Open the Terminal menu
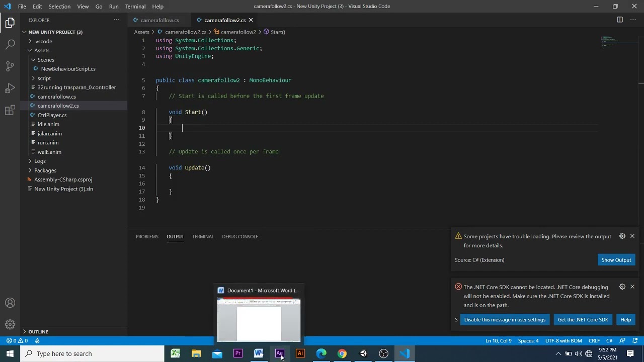644x362 pixels. [135, 6]
